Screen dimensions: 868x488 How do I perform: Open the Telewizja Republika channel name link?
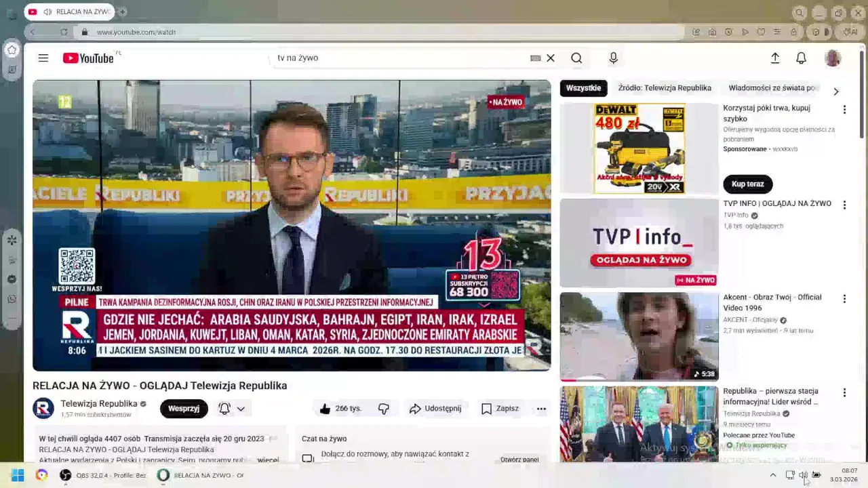99,403
